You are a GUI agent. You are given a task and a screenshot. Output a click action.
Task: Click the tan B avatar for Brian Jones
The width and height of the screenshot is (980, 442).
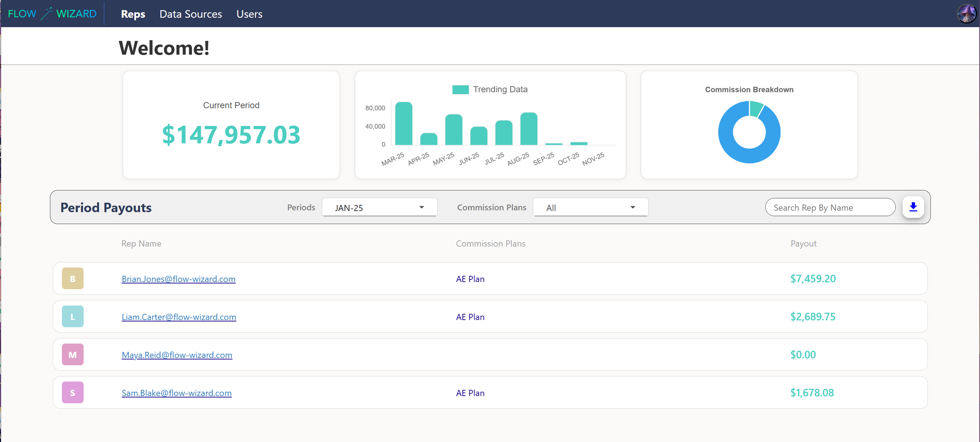point(73,278)
